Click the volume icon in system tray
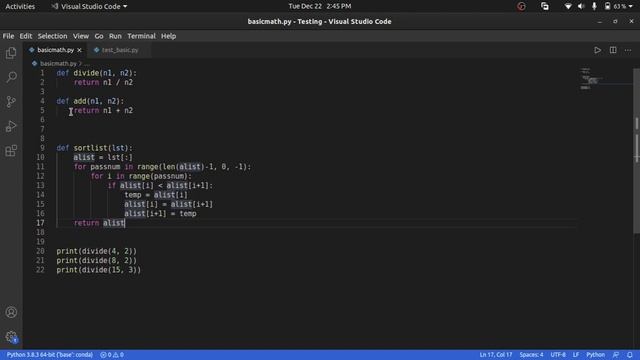 coord(581,6)
